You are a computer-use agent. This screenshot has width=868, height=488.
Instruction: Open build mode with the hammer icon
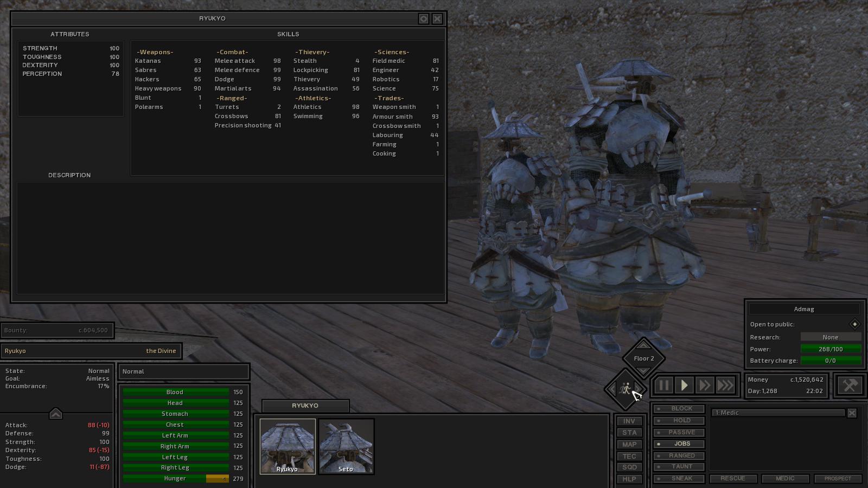point(850,386)
